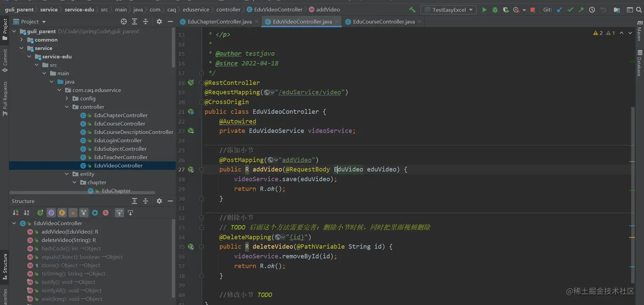Collapse EduVideoController node in Structure

point(14,223)
